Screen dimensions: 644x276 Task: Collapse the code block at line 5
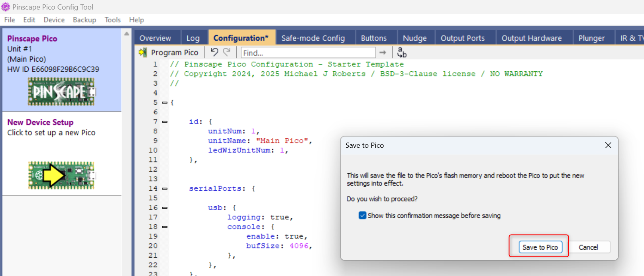click(165, 102)
